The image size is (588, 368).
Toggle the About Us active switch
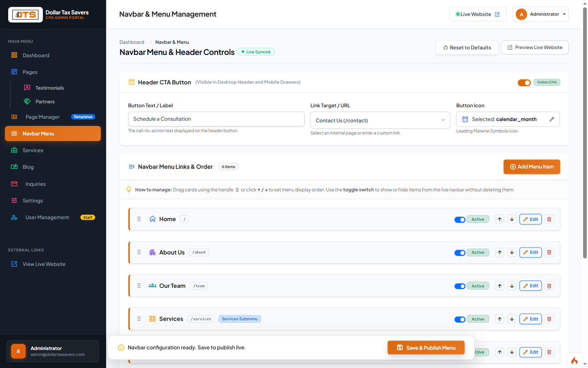(x=460, y=253)
